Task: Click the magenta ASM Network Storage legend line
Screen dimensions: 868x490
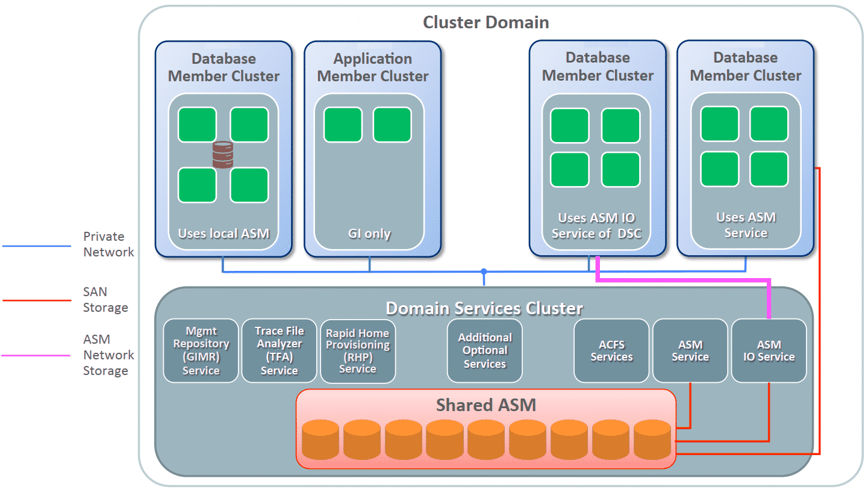Action: pyautogui.click(x=36, y=355)
